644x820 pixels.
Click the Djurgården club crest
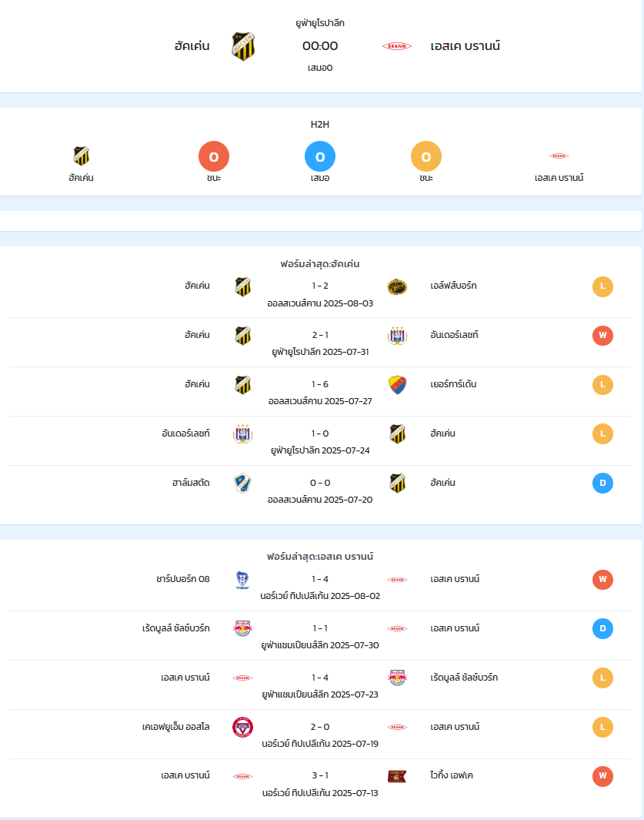(397, 385)
